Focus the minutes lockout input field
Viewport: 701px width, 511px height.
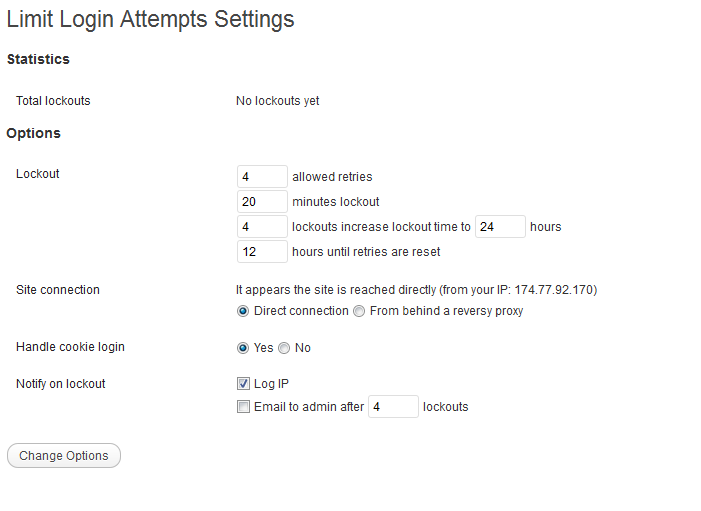[x=262, y=202]
